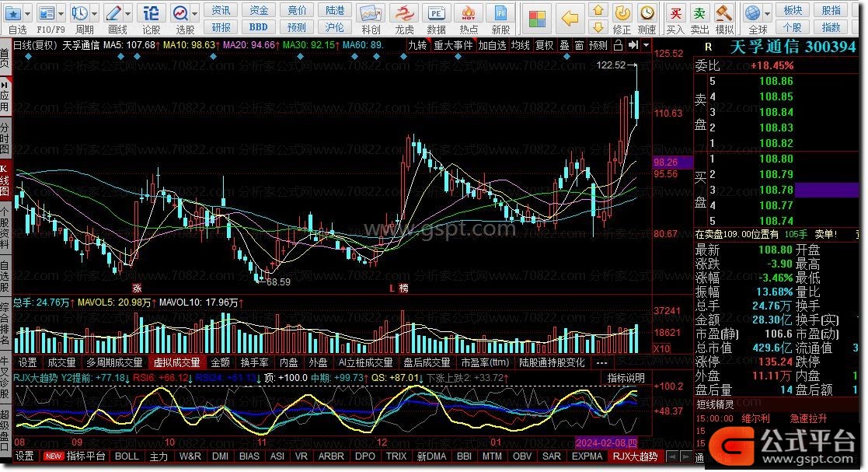This screenshot has width=868, height=472.
Task: Select the 画线 drawing pencil tool
Action: (113, 13)
